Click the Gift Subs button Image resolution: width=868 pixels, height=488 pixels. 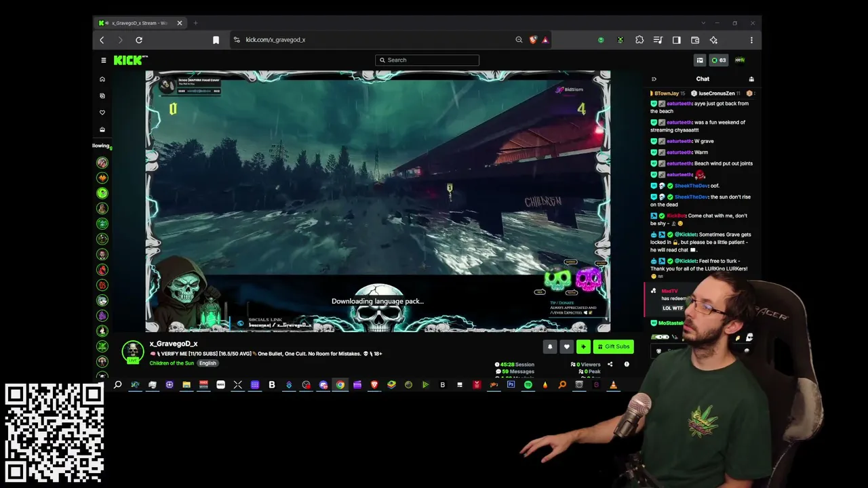click(x=613, y=347)
